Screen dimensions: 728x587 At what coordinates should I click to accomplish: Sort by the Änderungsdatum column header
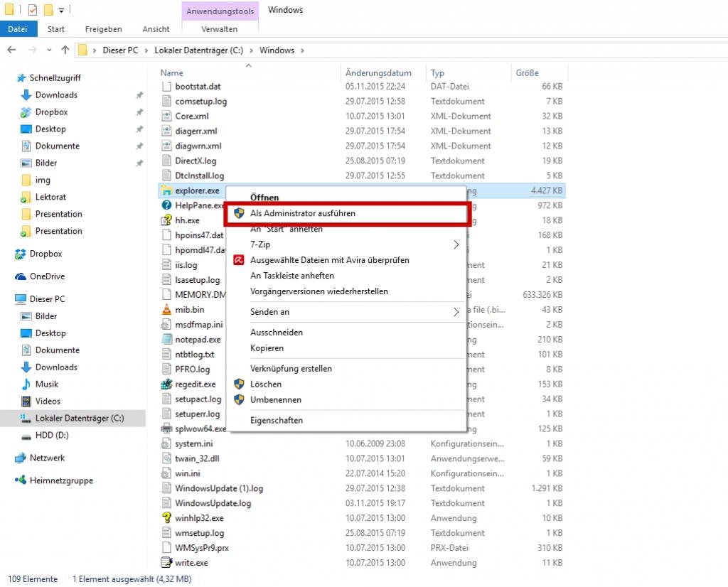(378, 73)
